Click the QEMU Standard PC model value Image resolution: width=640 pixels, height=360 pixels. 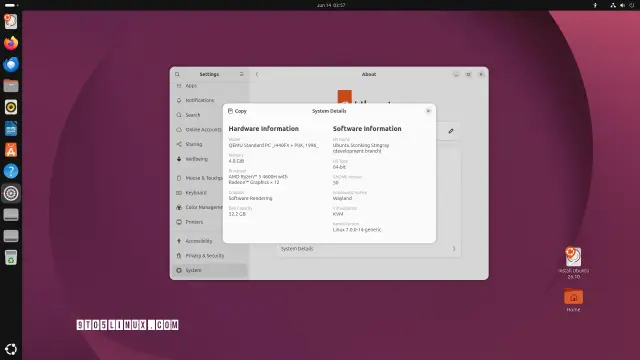pyautogui.click(x=273, y=145)
